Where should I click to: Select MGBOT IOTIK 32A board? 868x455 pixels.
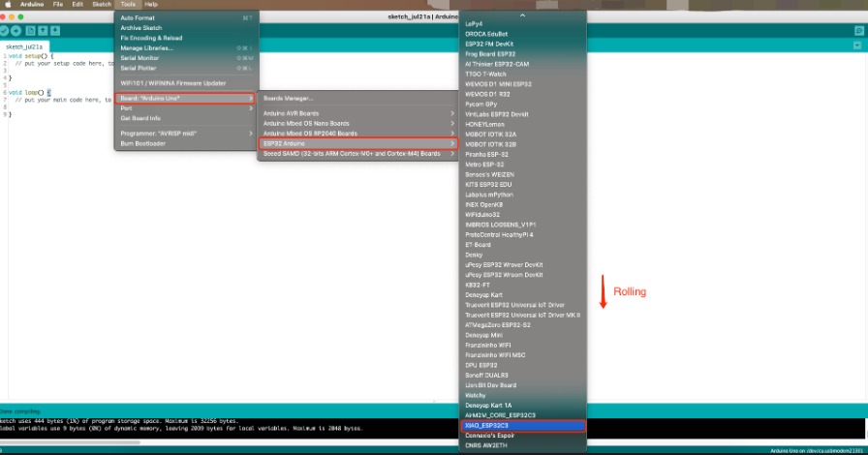click(522, 134)
